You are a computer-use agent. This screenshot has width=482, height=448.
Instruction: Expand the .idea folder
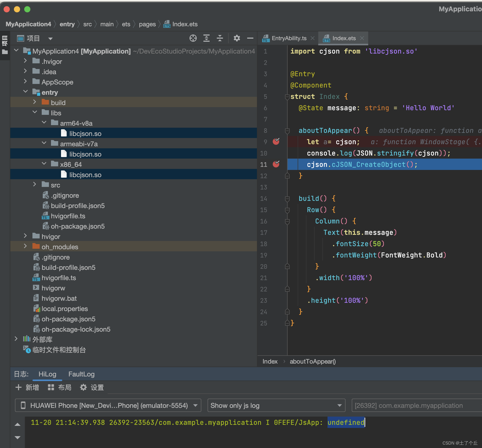click(x=25, y=71)
